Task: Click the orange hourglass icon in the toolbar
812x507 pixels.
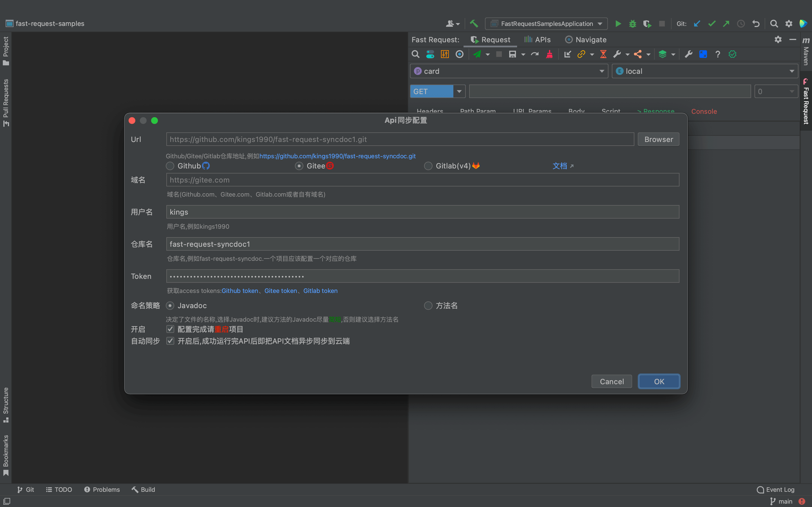Action: (x=603, y=54)
